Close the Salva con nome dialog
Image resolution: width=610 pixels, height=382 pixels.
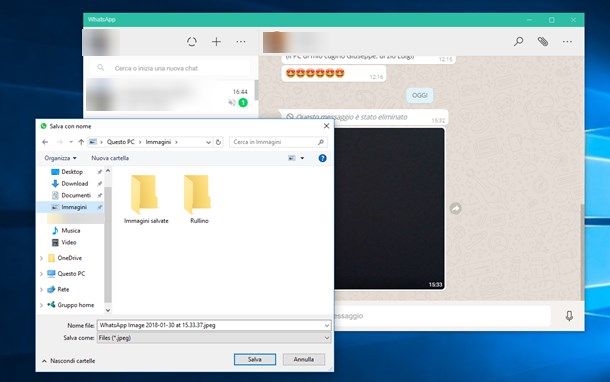(x=326, y=126)
